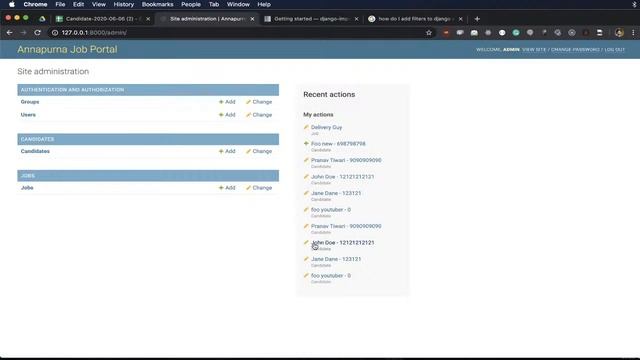Click Change for Users
Viewport: 640px width, 360px height.
click(259, 115)
